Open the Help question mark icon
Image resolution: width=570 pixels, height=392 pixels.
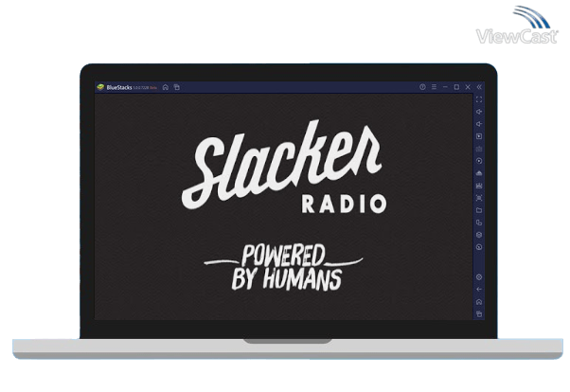coord(422,87)
